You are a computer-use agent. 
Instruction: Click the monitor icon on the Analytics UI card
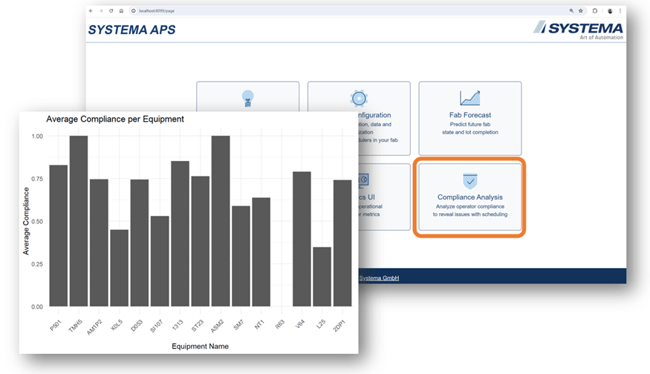pos(363,180)
